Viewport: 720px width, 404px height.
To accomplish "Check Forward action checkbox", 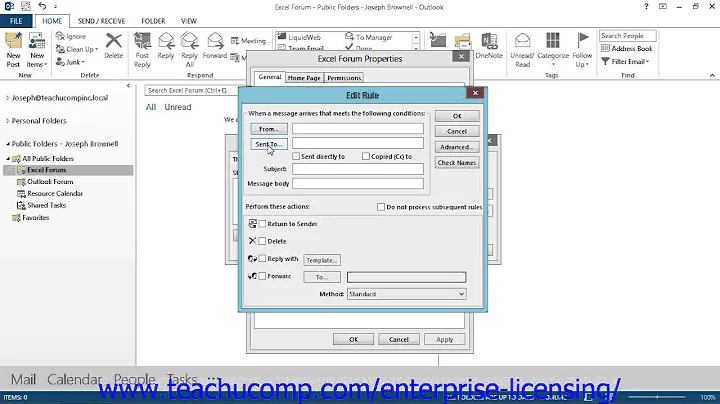I will 262,276.
